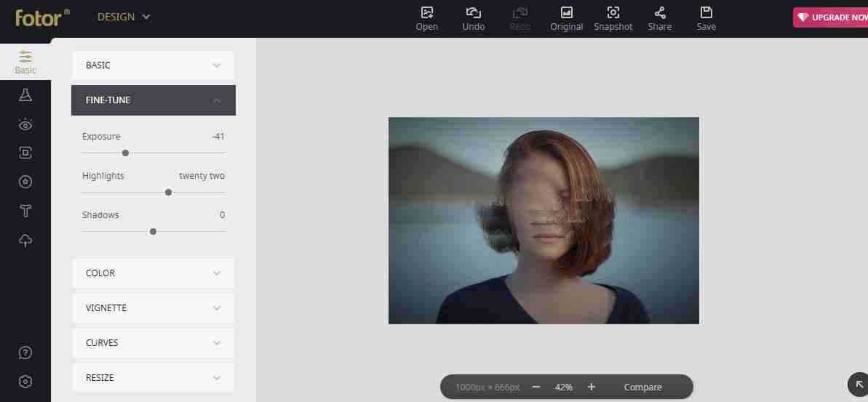Collapse the FINE-TUNE section

point(154,100)
